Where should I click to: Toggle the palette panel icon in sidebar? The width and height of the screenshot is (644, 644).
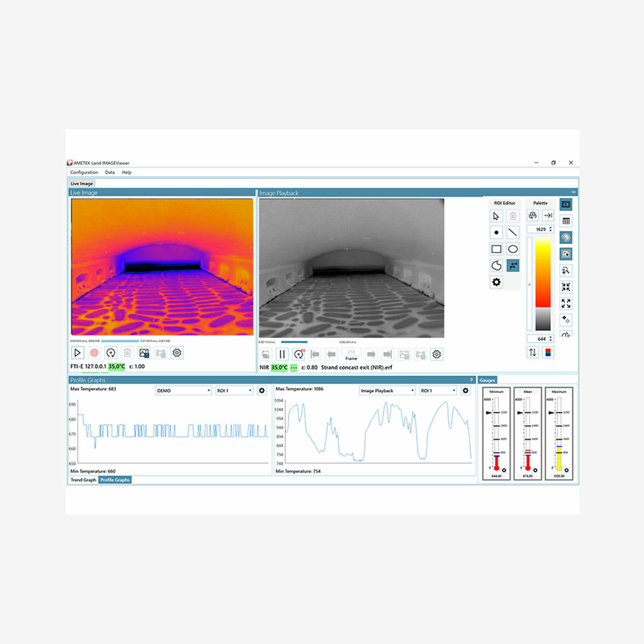(x=566, y=237)
